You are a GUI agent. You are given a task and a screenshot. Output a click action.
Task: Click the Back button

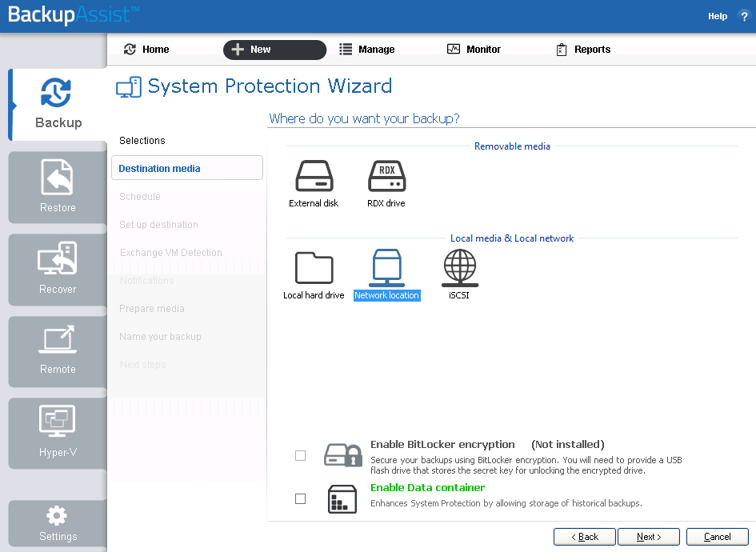(584, 537)
